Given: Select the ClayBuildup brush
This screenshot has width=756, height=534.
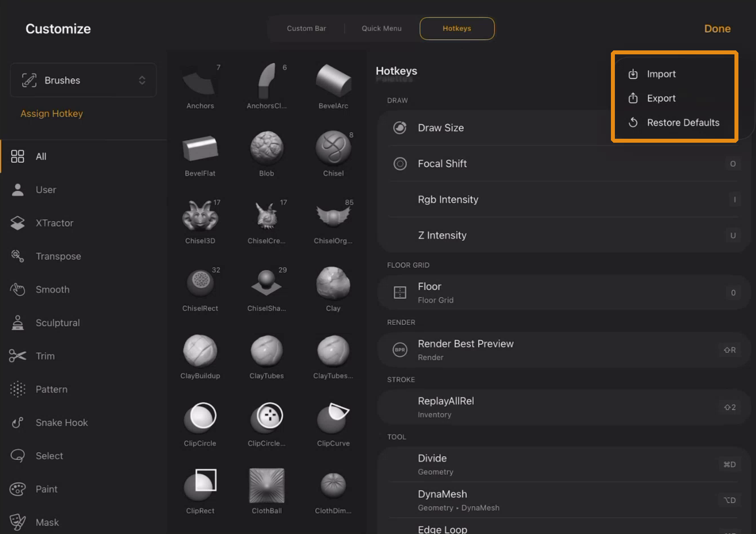Looking at the screenshot, I should point(200,356).
